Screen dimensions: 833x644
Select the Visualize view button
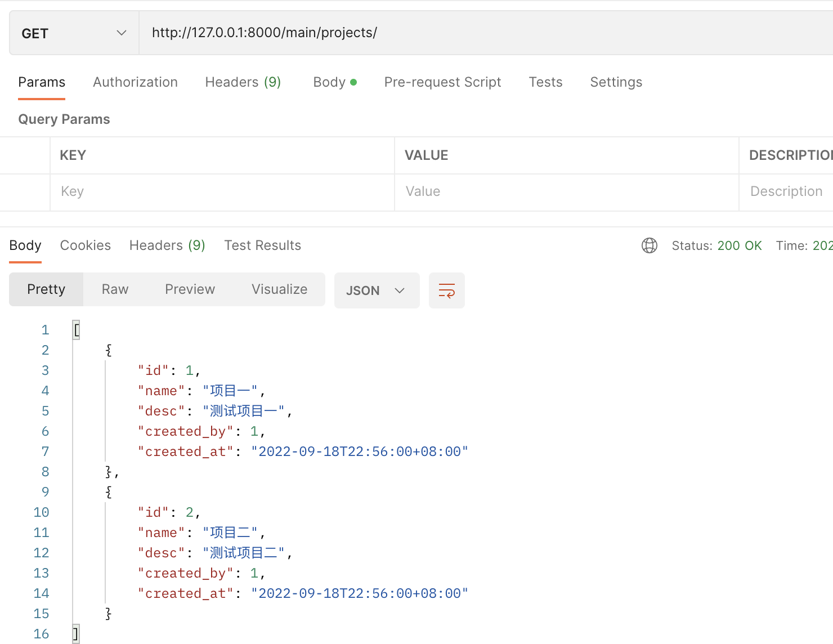pos(279,289)
